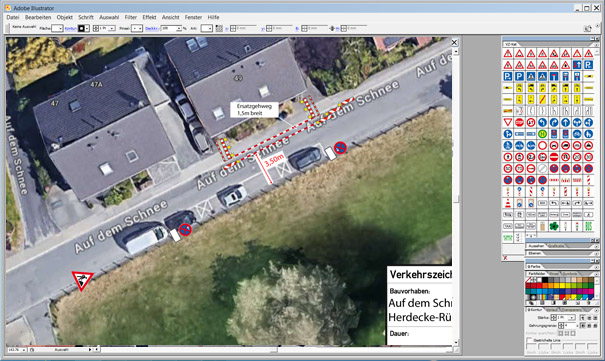Select the no-entry sign symbol

click(x=554, y=157)
